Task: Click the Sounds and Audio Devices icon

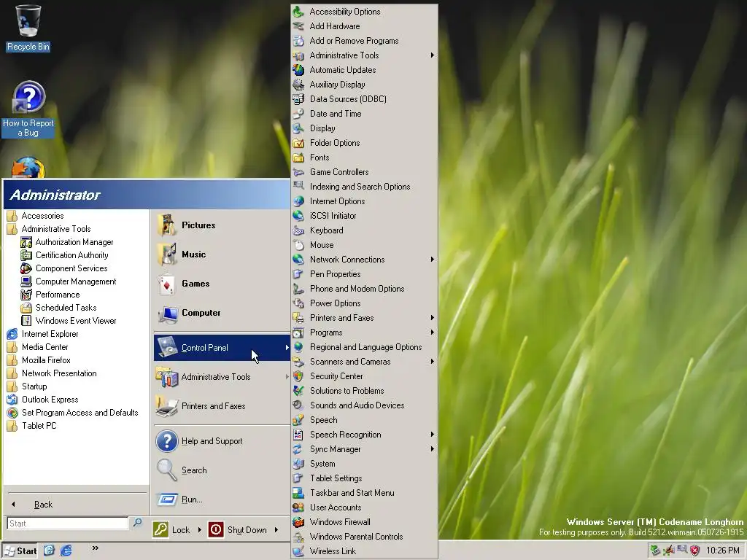Action: pyautogui.click(x=298, y=405)
